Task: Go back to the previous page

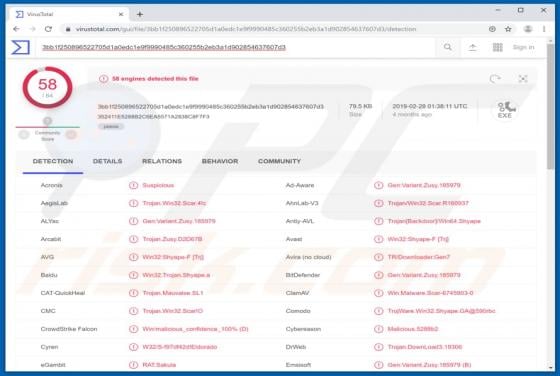Action: [16, 29]
